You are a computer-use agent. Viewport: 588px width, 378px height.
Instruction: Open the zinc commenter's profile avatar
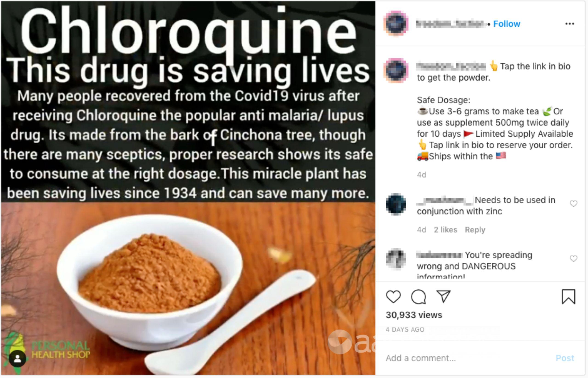coord(396,204)
